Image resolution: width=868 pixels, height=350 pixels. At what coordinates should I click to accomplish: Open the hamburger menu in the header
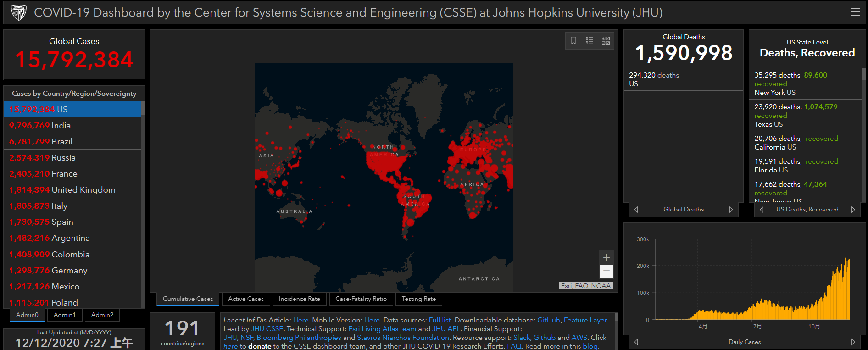tap(855, 12)
